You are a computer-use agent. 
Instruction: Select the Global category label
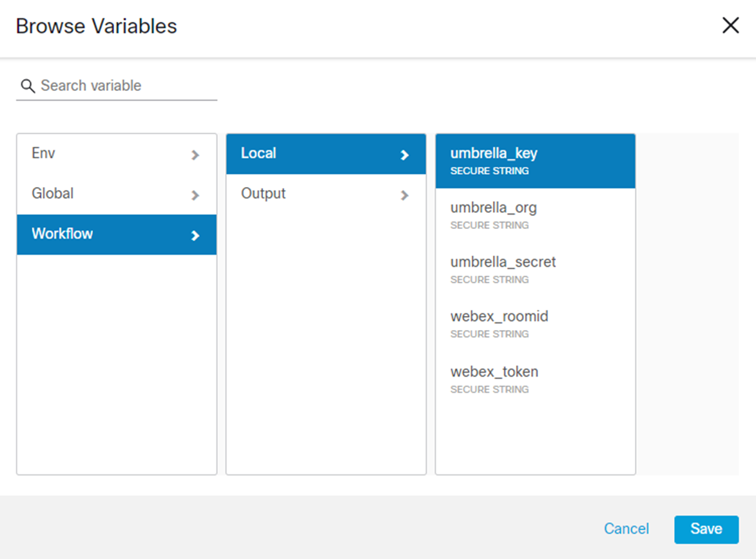point(53,193)
